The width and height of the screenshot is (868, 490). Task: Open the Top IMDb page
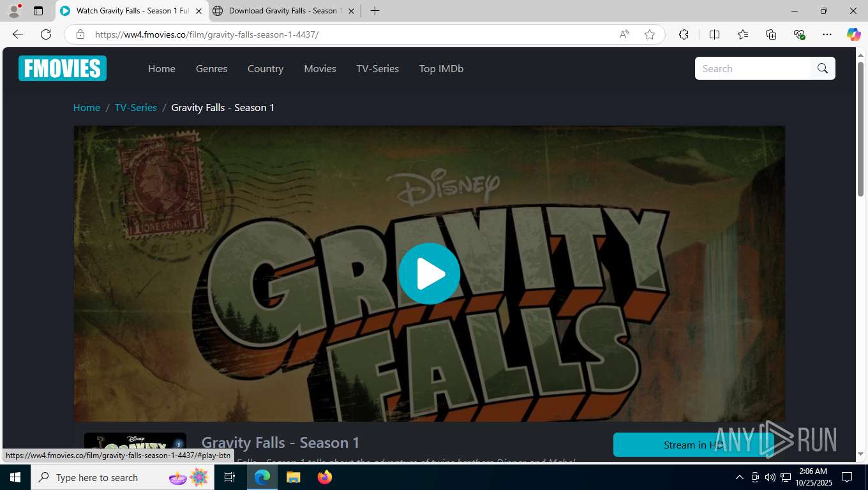(x=441, y=68)
